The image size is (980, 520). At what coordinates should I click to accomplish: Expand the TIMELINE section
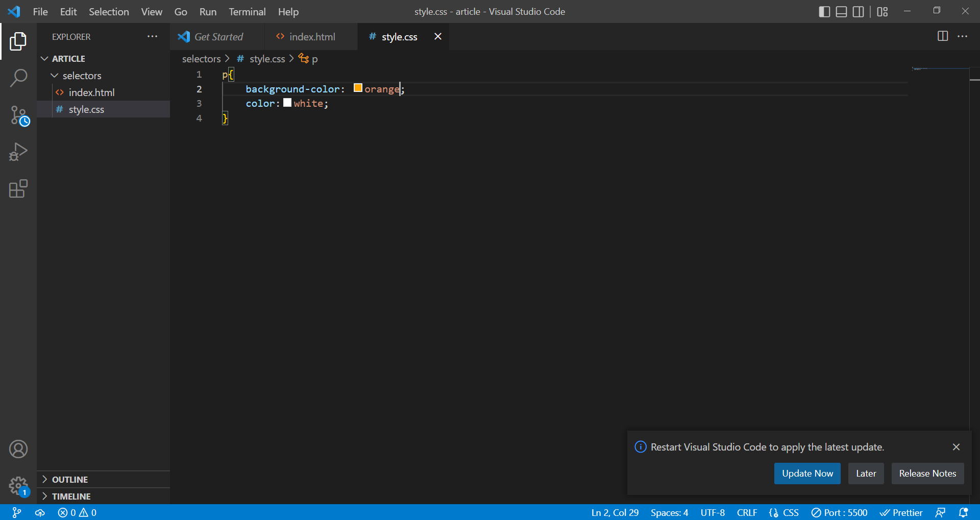[103, 497]
